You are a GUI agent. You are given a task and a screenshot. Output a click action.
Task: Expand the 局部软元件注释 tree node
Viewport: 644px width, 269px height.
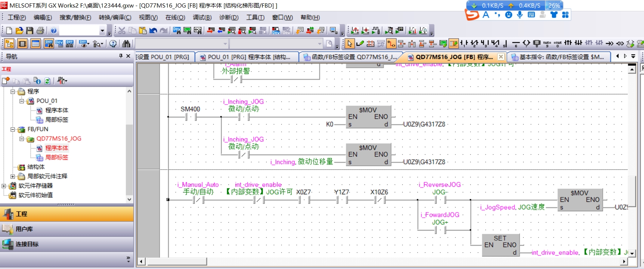(13, 177)
